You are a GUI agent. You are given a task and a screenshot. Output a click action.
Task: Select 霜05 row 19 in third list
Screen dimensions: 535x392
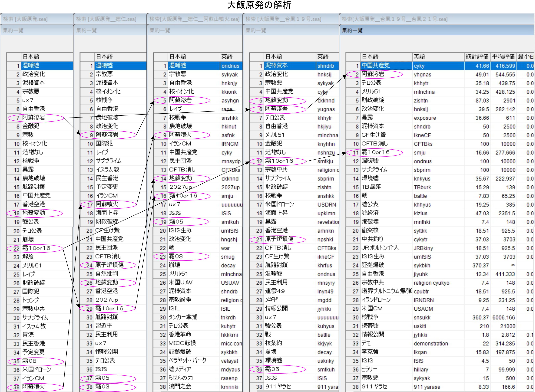click(176, 222)
